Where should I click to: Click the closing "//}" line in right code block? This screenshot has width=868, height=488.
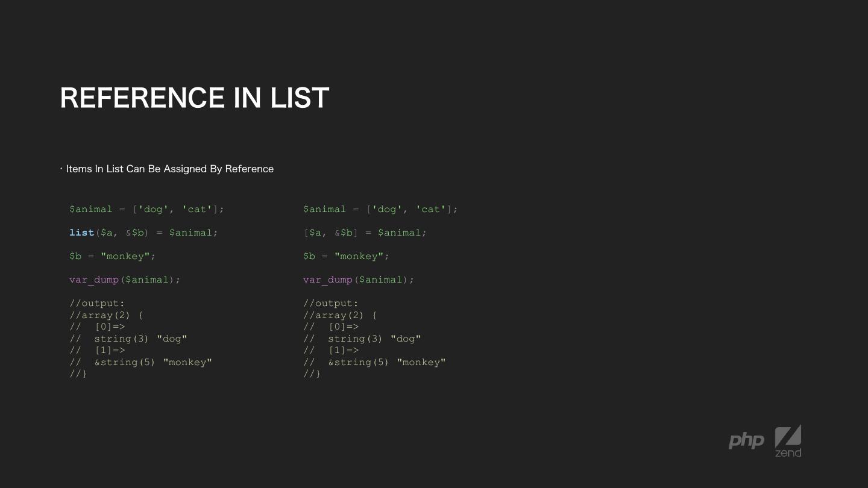pyautogui.click(x=312, y=374)
